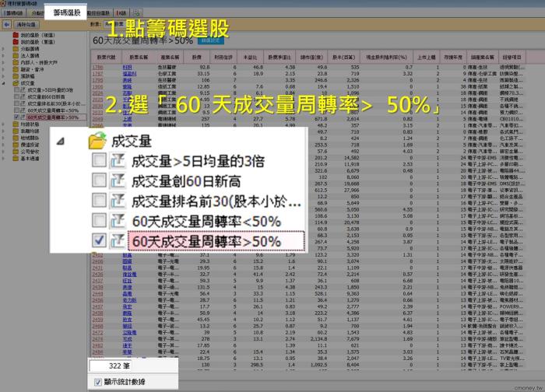Viewport: 545px width, 392px height.
Task: Click the blue button beside the 60天成交量周轉率>50% title
Action: point(211,40)
